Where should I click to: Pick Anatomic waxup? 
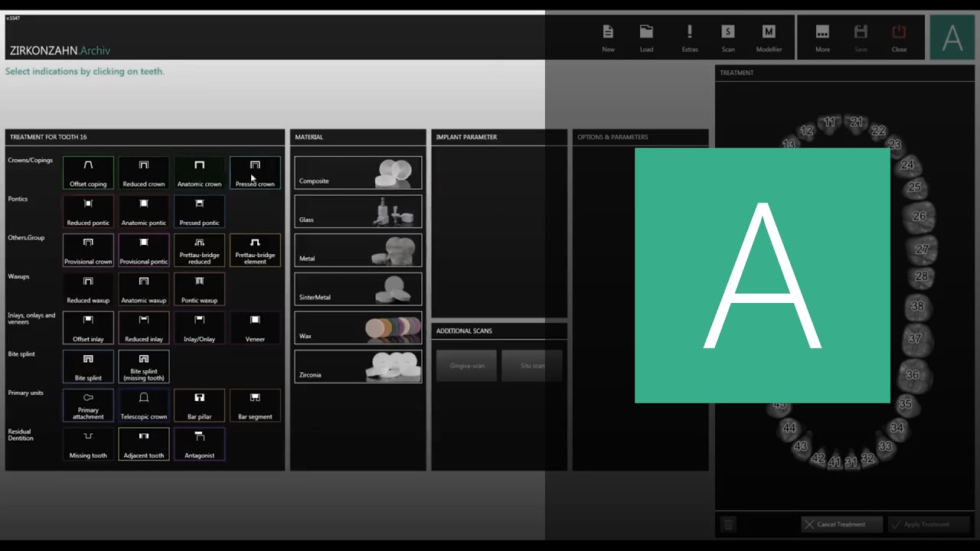click(x=144, y=289)
